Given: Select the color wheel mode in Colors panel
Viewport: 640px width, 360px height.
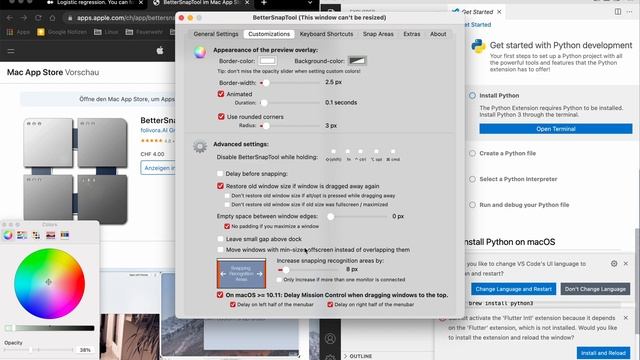Looking at the screenshot, I should click(8, 235).
